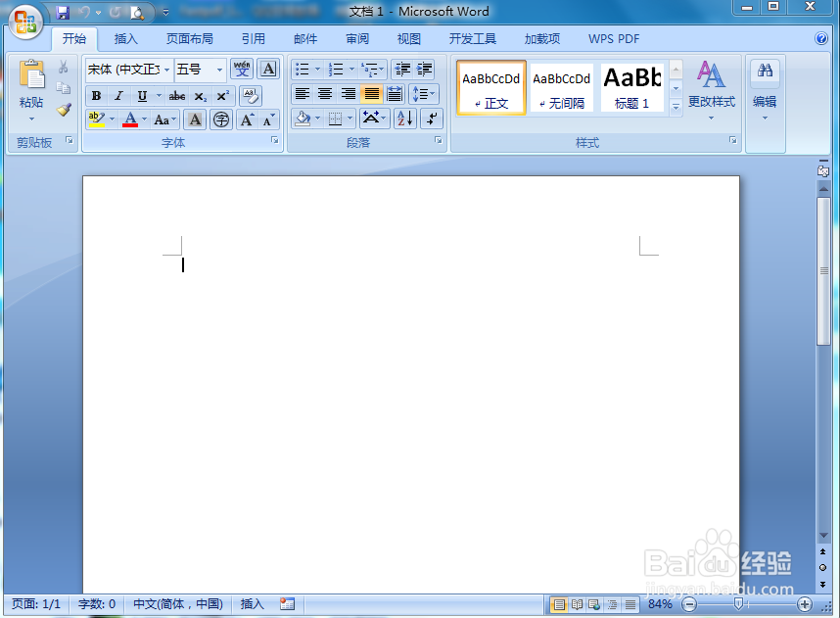Screen dimensions: 840x618
Task: Expand underline style options arrow
Action: click(x=159, y=97)
